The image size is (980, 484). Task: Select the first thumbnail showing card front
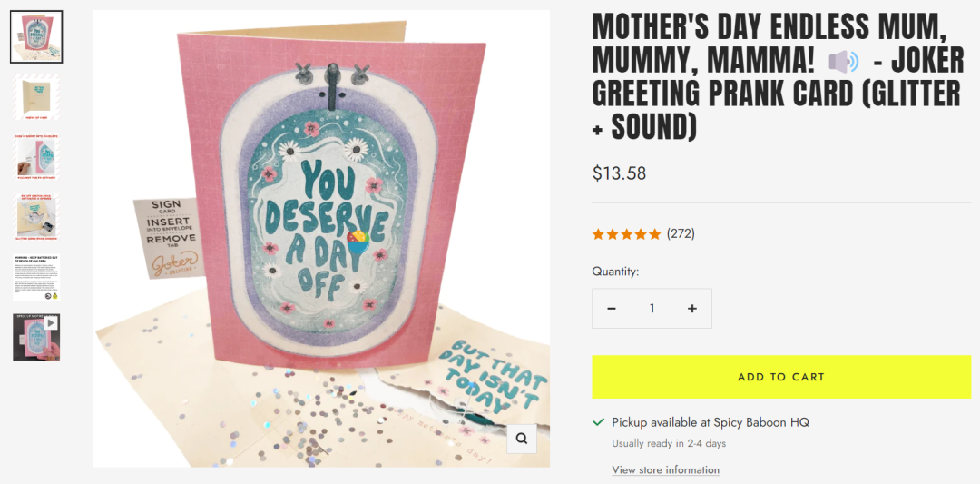coord(36,37)
